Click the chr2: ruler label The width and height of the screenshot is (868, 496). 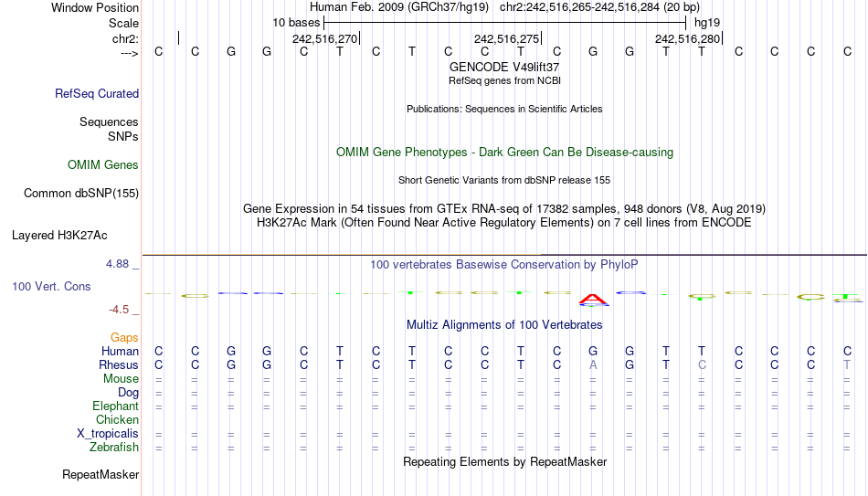pyautogui.click(x=126, y=38)
